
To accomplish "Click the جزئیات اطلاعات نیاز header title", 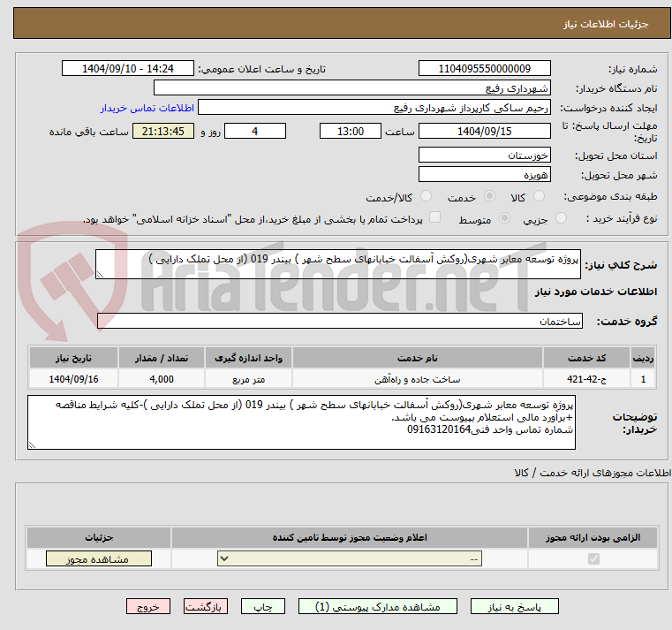I will click(x=605, y=24).
